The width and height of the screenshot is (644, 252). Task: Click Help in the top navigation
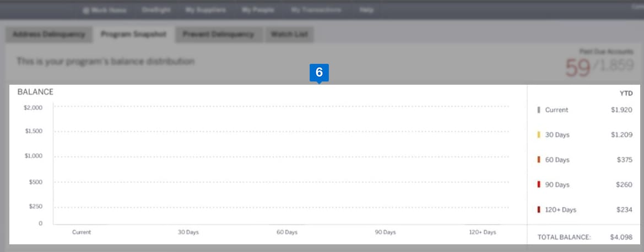[366, 10]
